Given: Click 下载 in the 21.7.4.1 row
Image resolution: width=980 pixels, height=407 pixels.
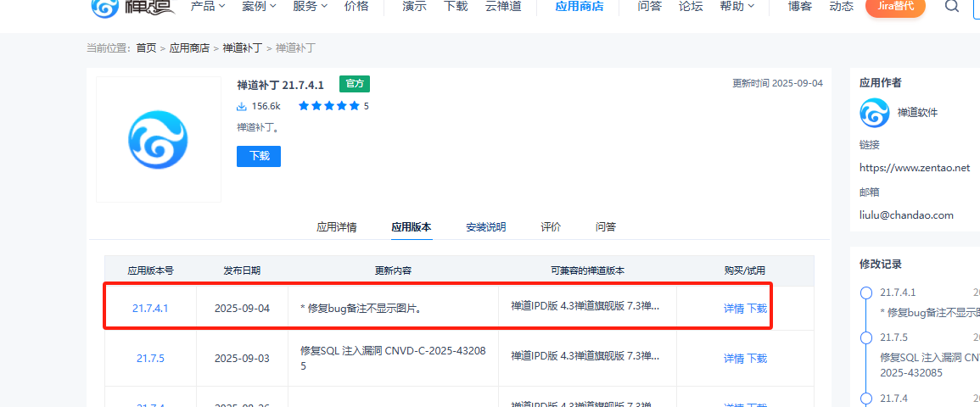Looking at the screenshot, I should click(757, 308).
